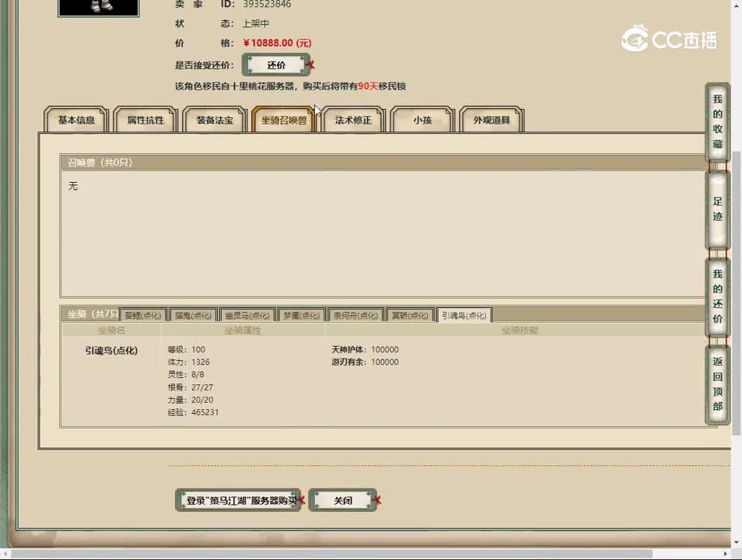Image resolution: width=742 pixels, height=560 pixels.
Task: Switch to the 基本信息 tab
Action: (x=75, y=120)
